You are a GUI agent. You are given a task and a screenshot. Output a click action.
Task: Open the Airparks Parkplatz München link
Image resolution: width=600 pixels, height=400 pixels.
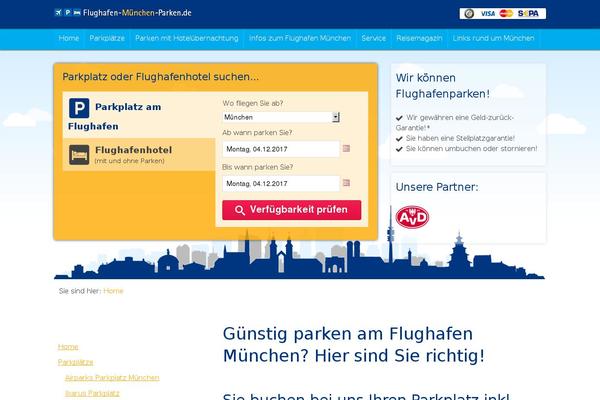[112, 377]
